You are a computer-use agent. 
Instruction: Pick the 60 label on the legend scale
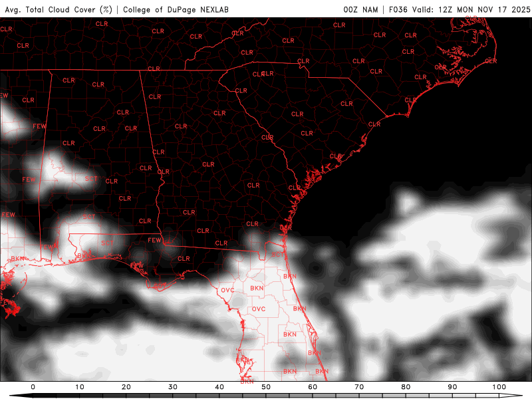click(313, 387)
